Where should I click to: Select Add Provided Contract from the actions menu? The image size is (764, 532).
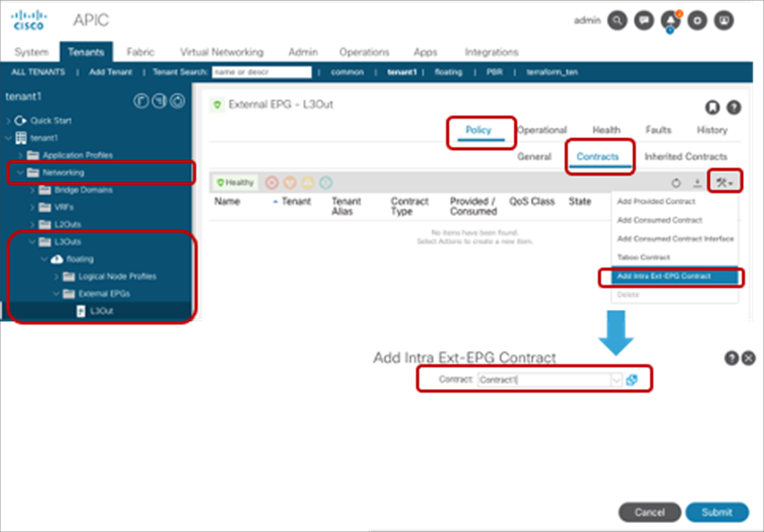pyautogui.click(x=656, y=201)
